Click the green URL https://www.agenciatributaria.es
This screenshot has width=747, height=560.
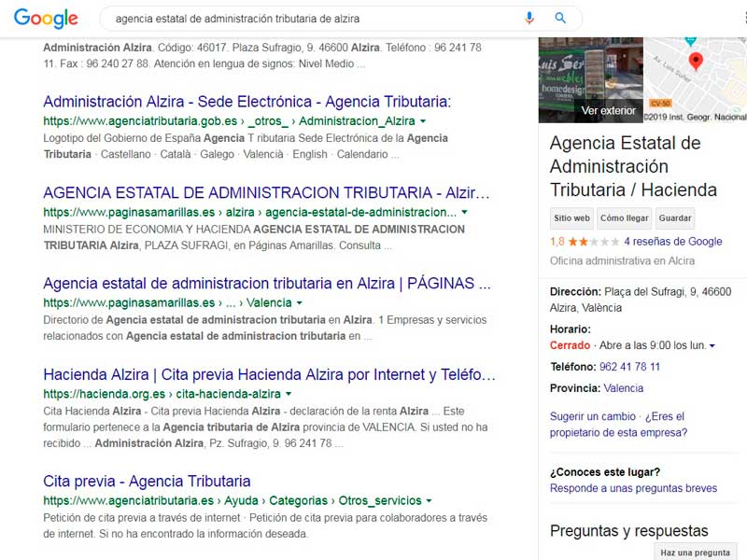click(x=128, y=501)
